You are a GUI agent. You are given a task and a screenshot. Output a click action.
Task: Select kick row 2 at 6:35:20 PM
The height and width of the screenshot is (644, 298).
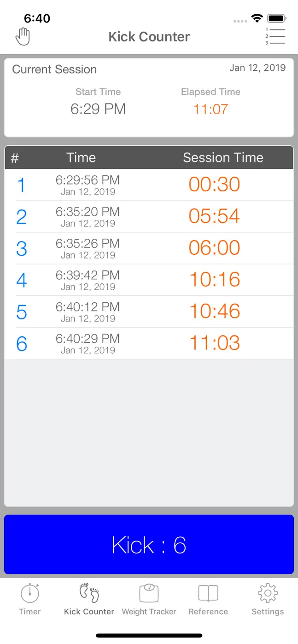(149, 217)
